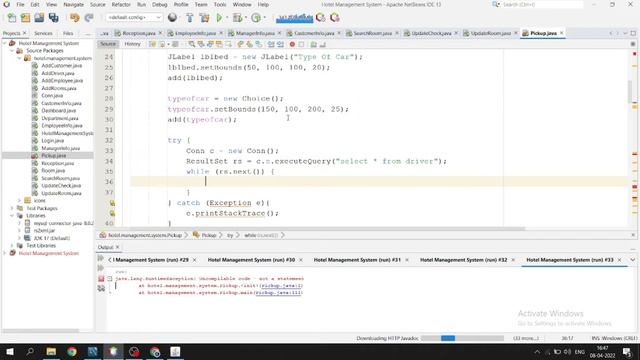
Task: Switch to the Services panel tab
Action: tap(43, 33)
